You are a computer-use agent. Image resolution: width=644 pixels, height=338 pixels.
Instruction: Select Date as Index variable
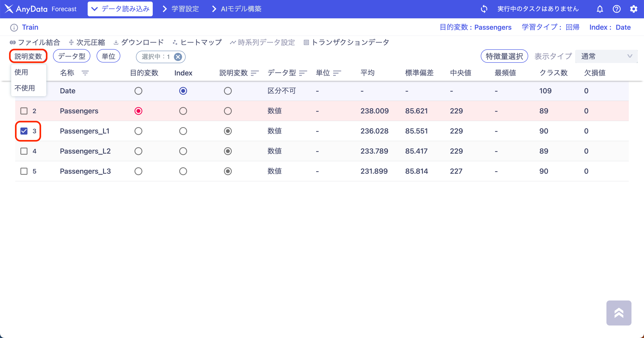tap(183, 91)
